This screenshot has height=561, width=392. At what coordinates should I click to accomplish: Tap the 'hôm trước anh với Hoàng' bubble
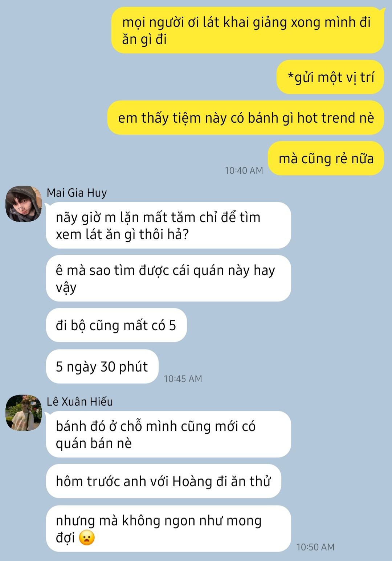[163, 481]
